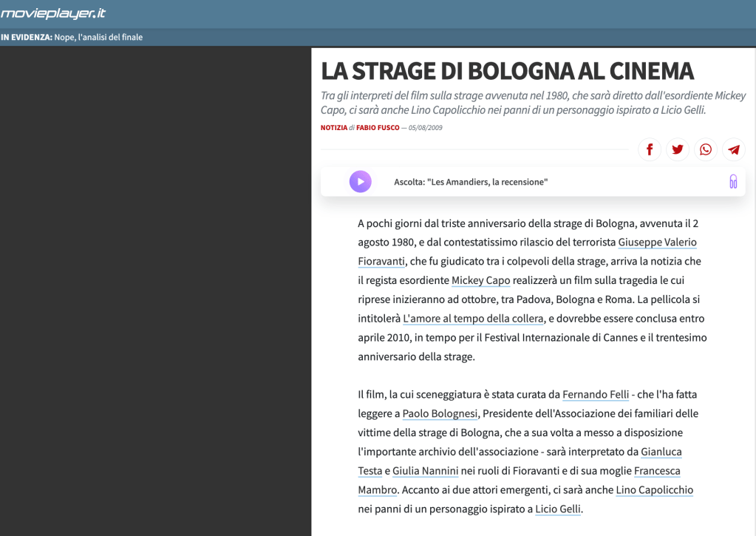
Task: Open Giulia Nannini link
Action: (425, 471)
